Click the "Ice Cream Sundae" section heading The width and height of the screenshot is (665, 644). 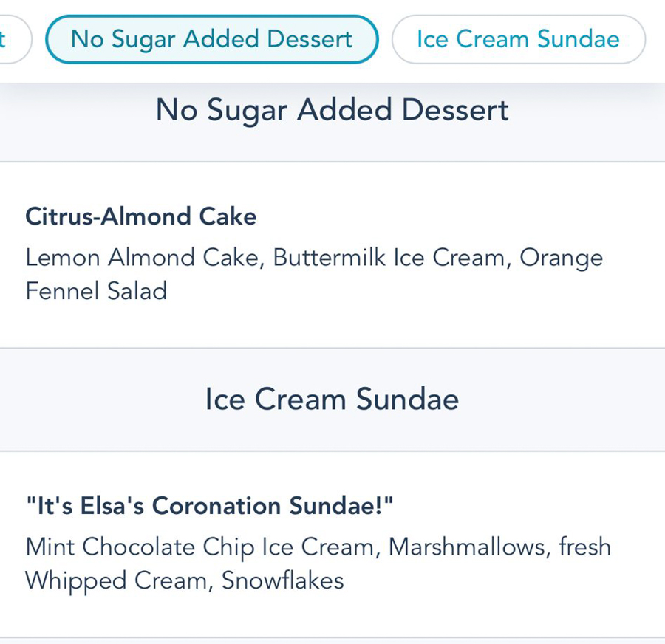(x=332, y=400)
